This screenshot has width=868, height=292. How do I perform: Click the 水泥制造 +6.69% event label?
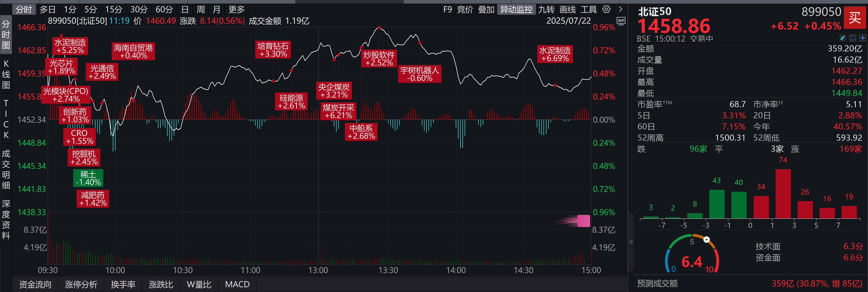tap(555, 54)
